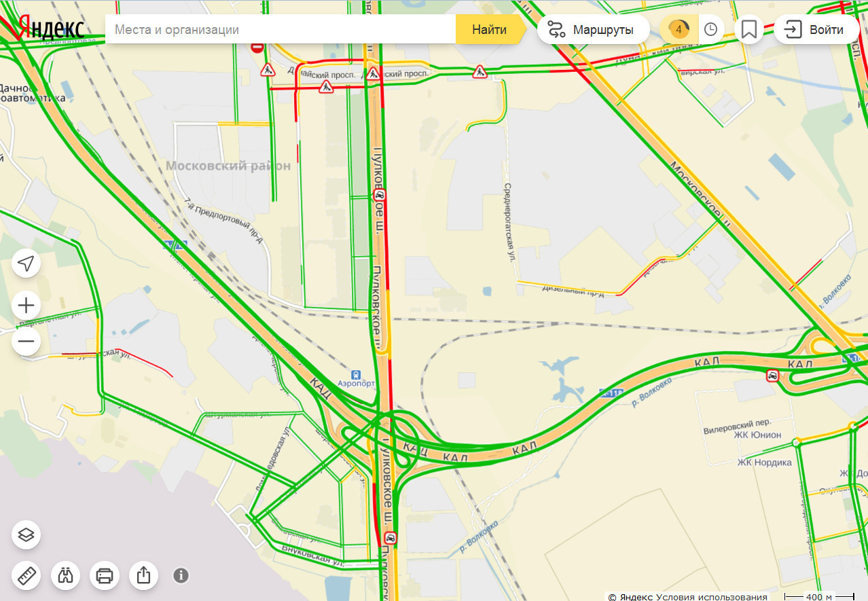
Task: Open the panorama binoculars tool
Action: coord(65,576)
